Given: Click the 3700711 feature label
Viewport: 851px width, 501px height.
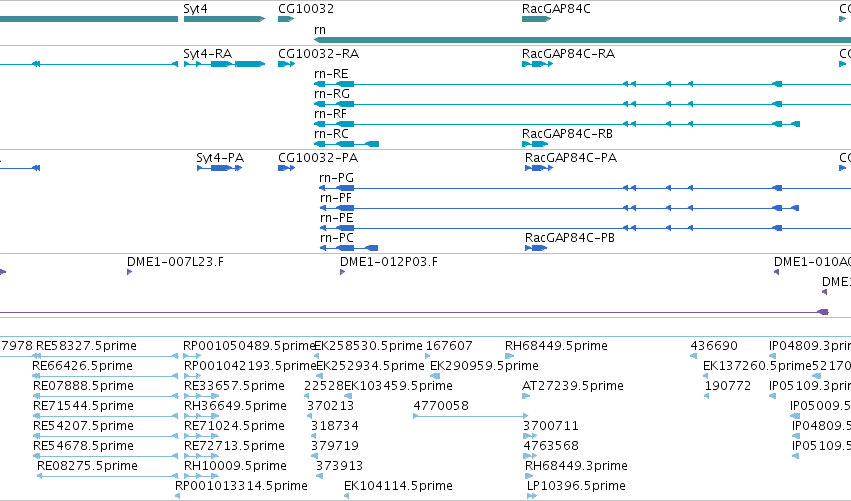Looking at the screenshot, I should (551, 427).
